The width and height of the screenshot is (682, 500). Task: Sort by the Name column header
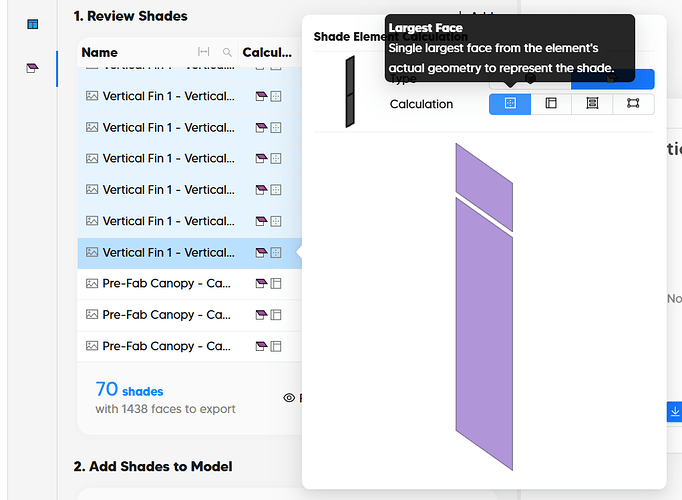100,53
